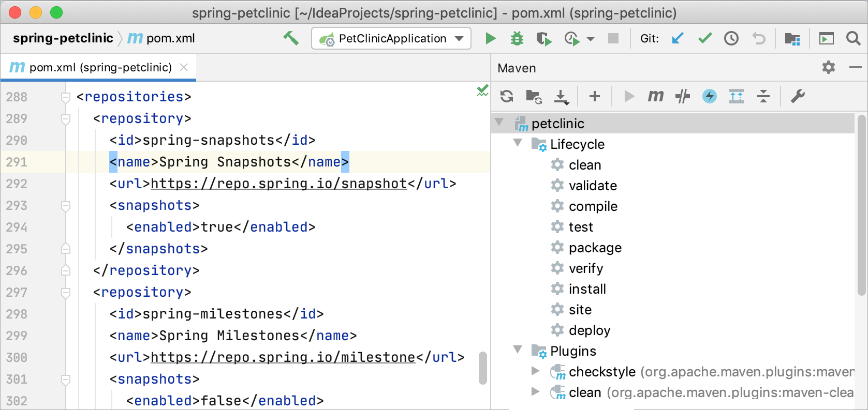Select the install lifecycle goal
The height and width of the screenshot is (410, 868).
click(587, 289)
